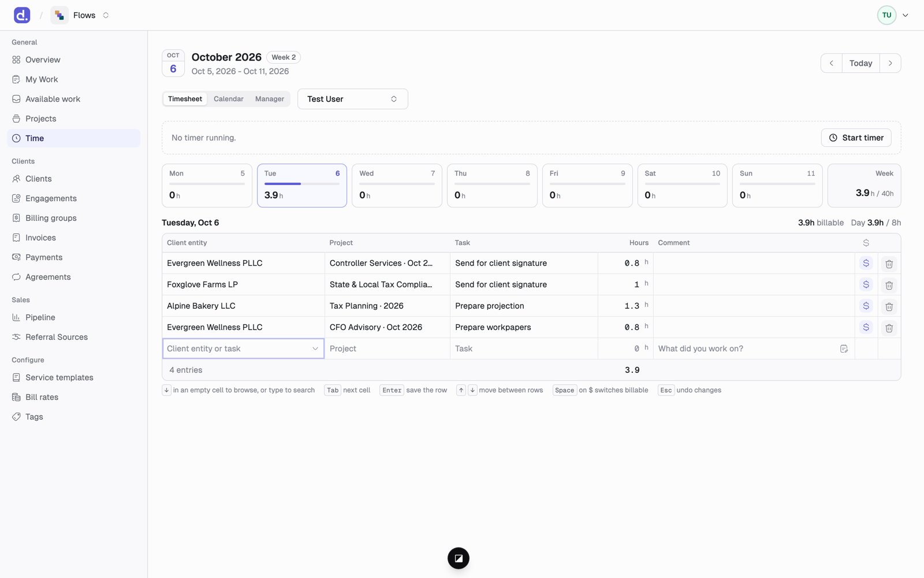Image resolution: width=924 pixels, height=578 pixels.
Task: Open Projects in sidebar
Action: point(73,118)
